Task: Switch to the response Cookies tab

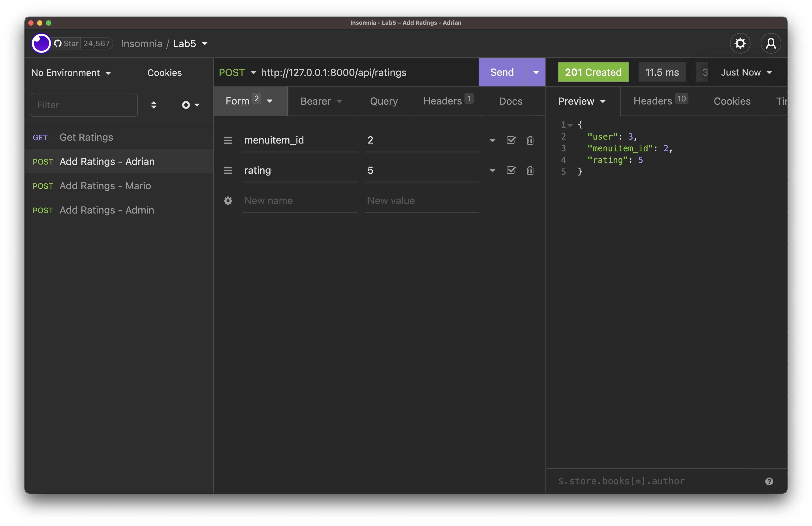Action: 732,101
